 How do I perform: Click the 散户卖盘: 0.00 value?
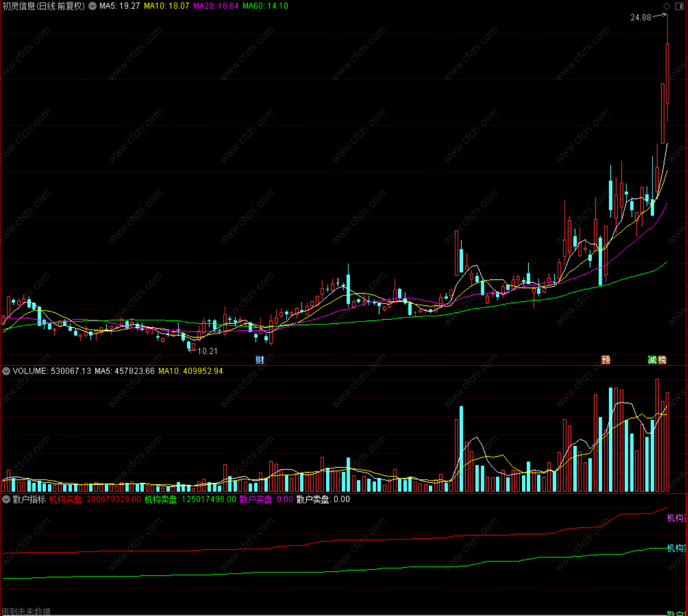click(323, 499)
